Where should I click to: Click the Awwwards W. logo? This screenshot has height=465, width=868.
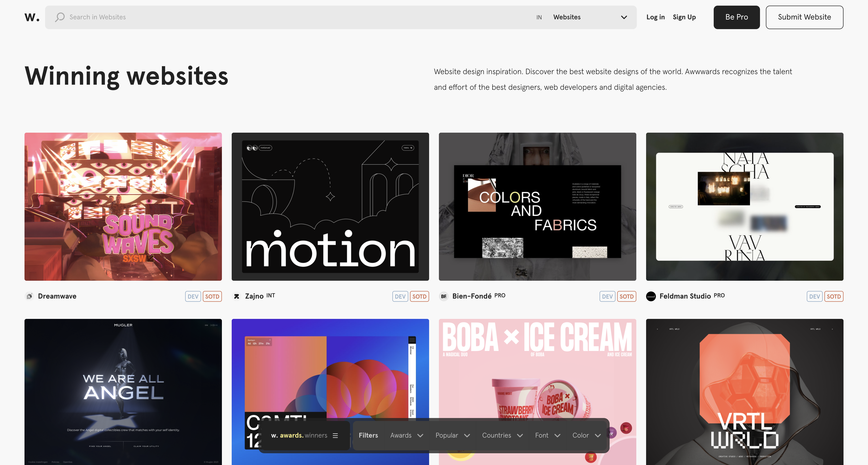32,17
